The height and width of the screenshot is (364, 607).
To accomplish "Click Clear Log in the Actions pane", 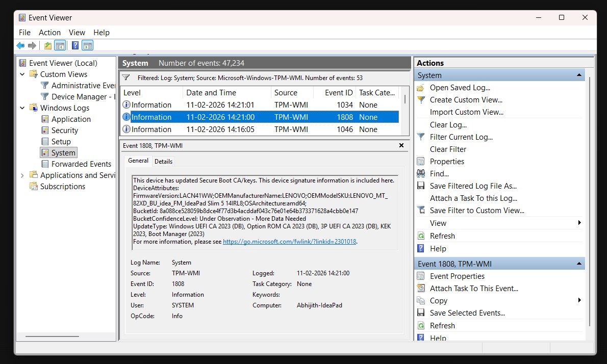I will (447, 124).
